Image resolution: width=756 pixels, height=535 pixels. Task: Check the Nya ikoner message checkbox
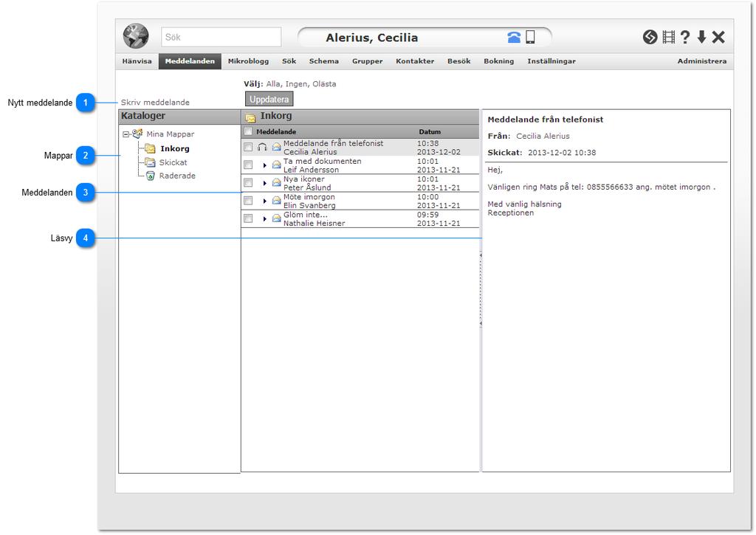[x=248, y=183]
